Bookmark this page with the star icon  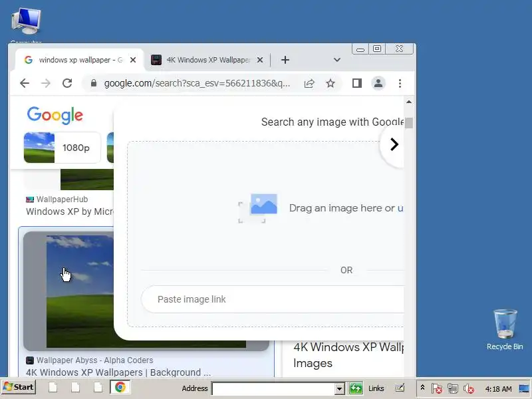[x=331, y=83]
